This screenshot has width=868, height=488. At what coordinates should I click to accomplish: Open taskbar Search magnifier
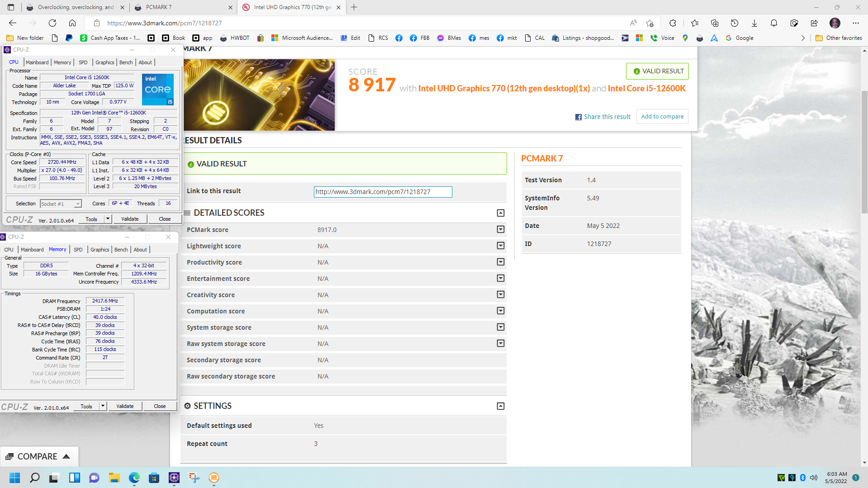pyautogui.click(x=34, y=478)
